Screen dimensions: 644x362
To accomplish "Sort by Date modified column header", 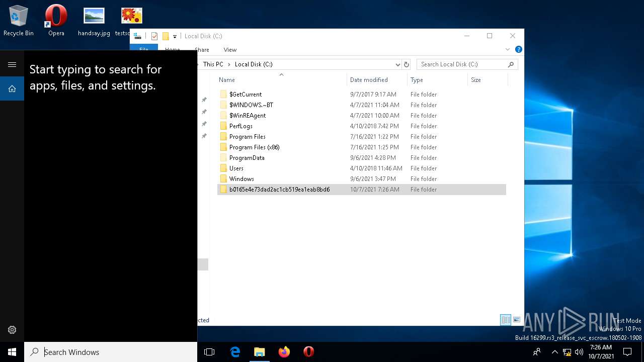I will pos(377,80).
